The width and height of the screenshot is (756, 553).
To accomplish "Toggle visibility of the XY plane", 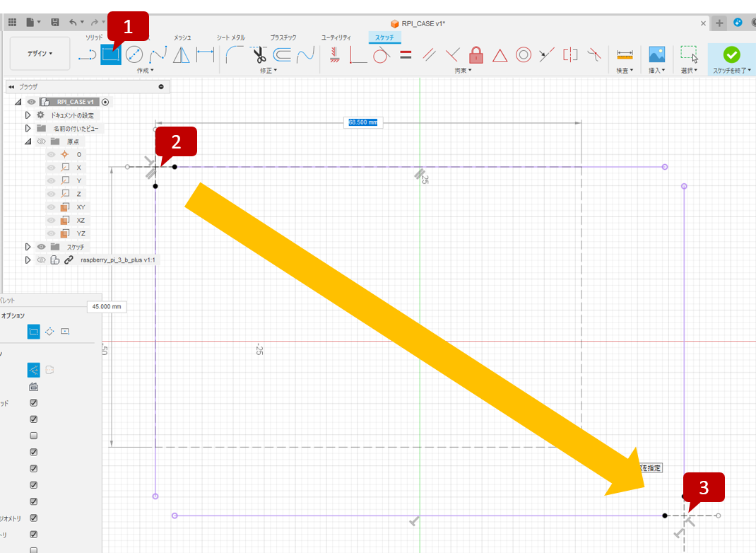I will click(x=51, y=207).
